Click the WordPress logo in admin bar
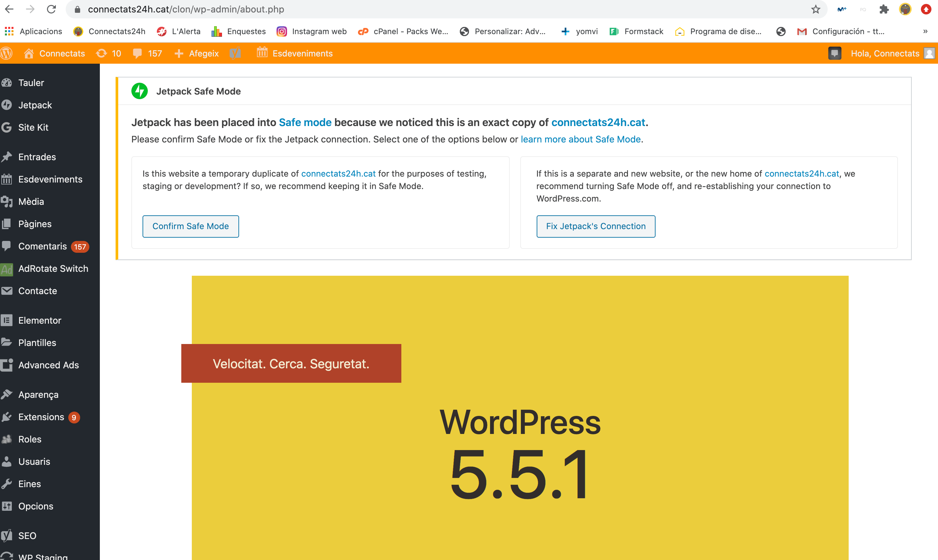Image resolution: width=938 pixels, height=560 pixels. pyautogui.click(x=7, y=53)
